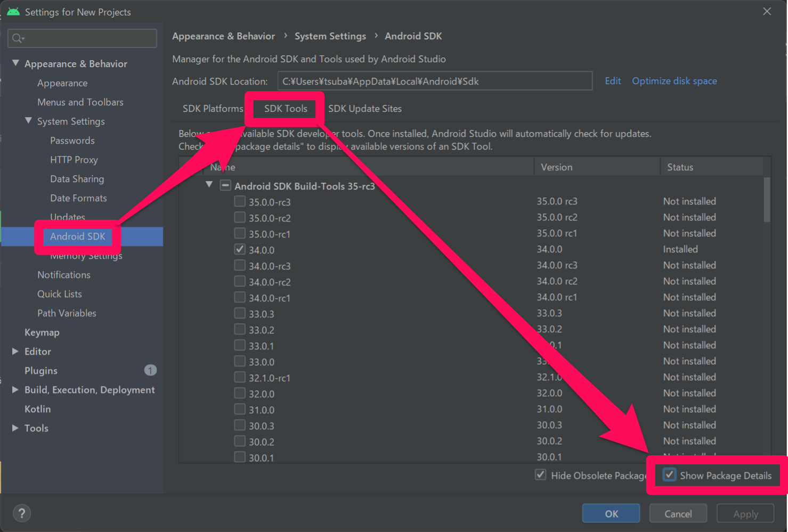Click the Cancel button
Screen dimensions: 788x532
[678, 514]
